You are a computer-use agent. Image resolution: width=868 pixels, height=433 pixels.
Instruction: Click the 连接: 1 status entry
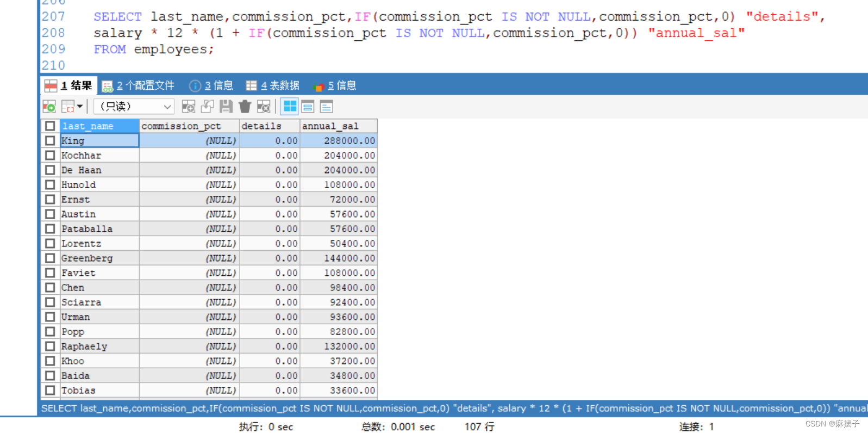tap(697, 427)
